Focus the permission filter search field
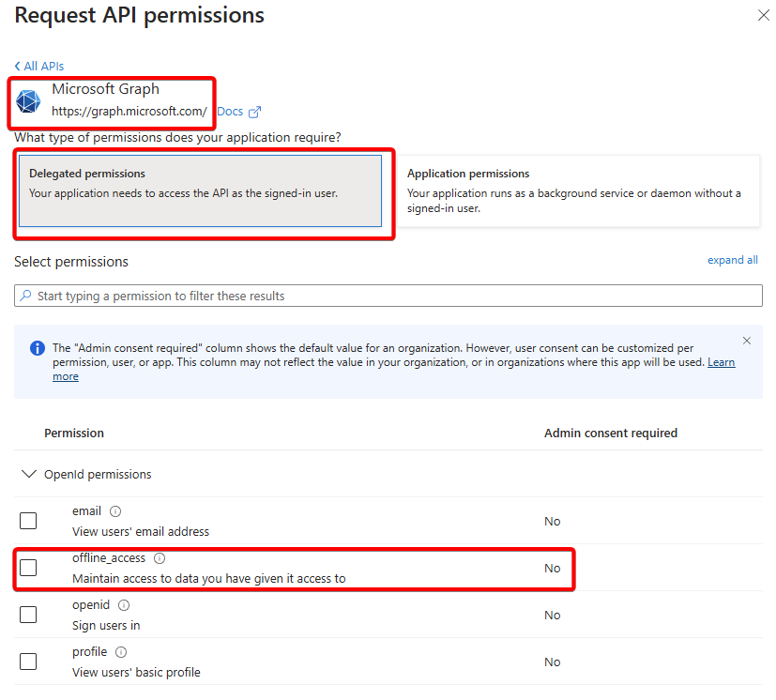The height and width of the screenshot is (700, 776). pos(388,296)
